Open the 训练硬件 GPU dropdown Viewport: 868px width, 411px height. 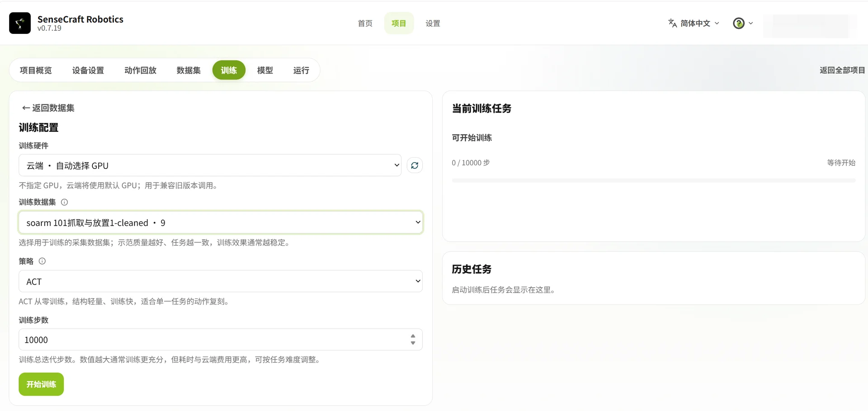tap(210, 165)
